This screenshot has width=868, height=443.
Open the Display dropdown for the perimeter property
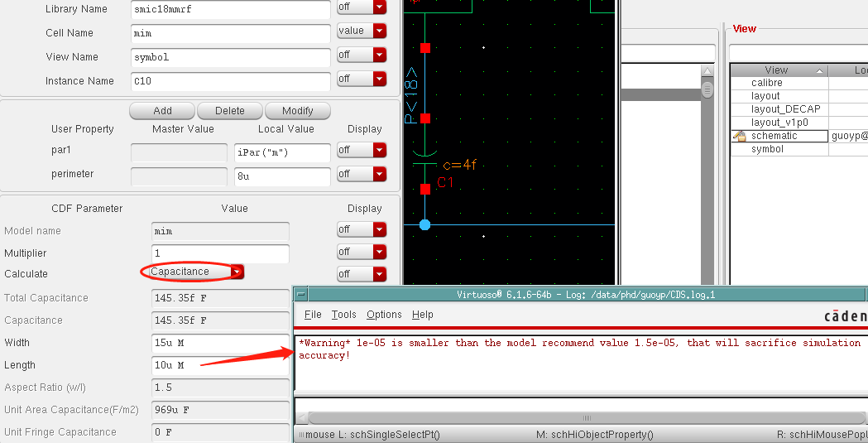pyautogui.click(x=362, y=175)
